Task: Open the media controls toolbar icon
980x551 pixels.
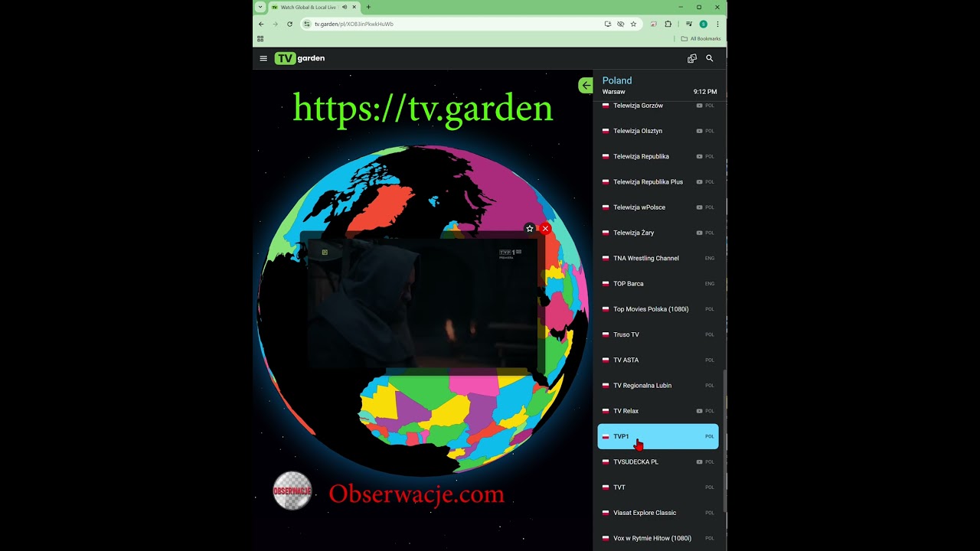Action: click(x=689, y=24)
